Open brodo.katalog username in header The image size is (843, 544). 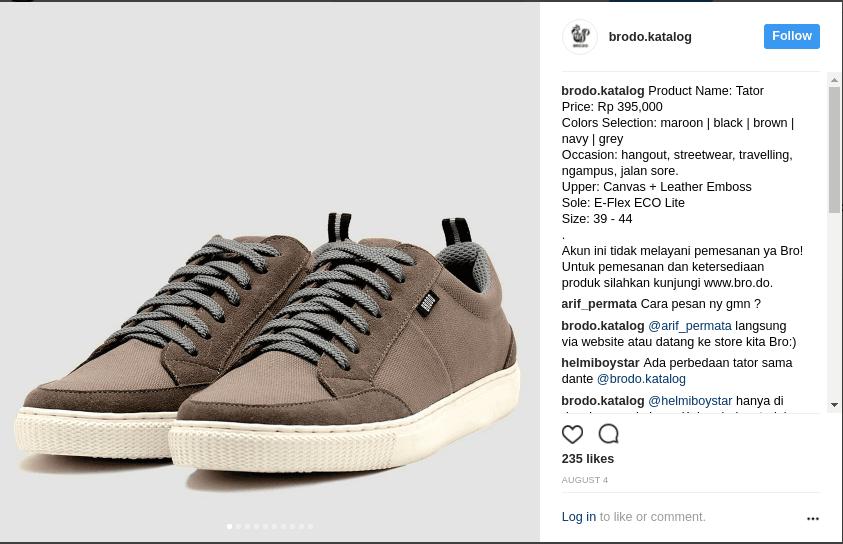[650, 37]
